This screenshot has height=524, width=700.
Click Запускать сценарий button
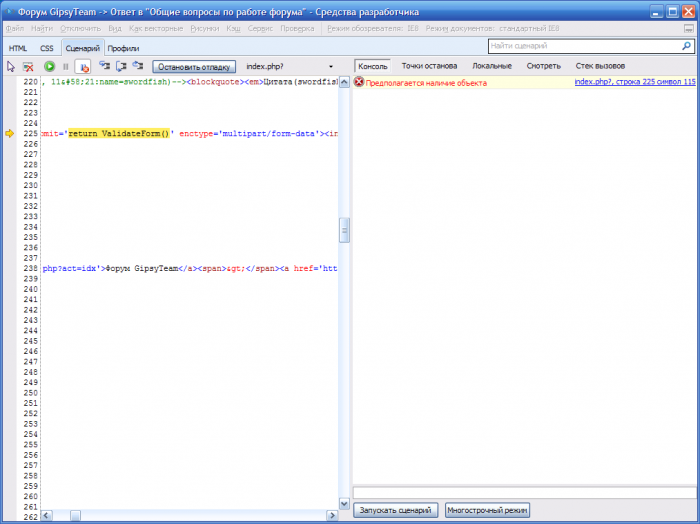point(396,510)
